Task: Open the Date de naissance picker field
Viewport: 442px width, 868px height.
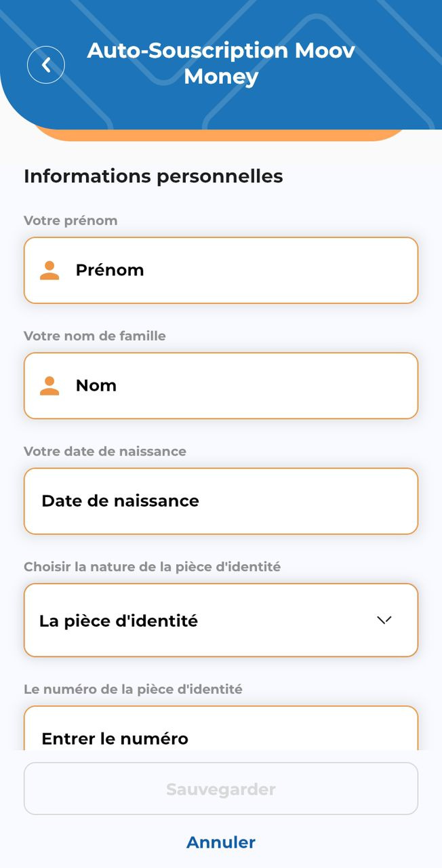Action: (x=221, y=501)
